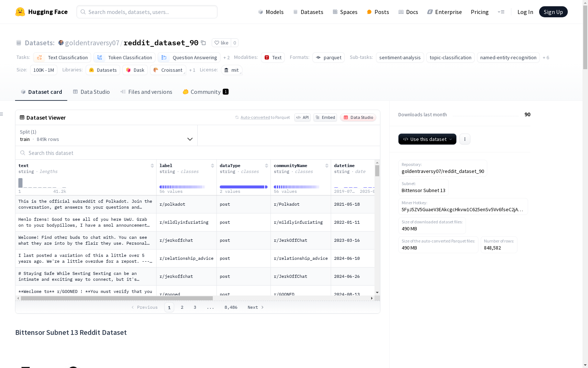Click the Embed button

325,117
